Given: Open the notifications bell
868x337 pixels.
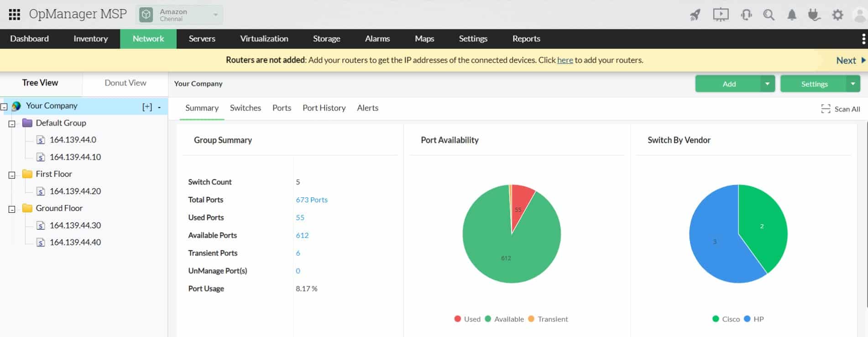Looking at the screenshot, I should click(792, 15).
